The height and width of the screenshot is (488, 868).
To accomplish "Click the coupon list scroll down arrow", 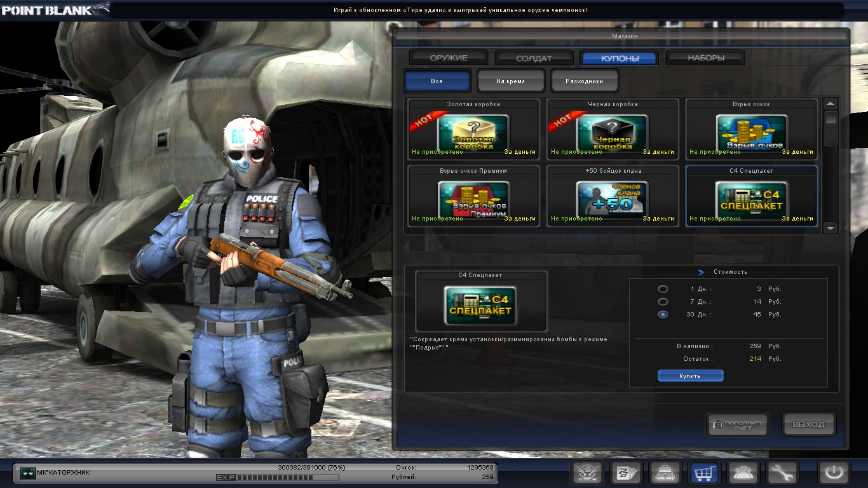I will pos(831,227).
